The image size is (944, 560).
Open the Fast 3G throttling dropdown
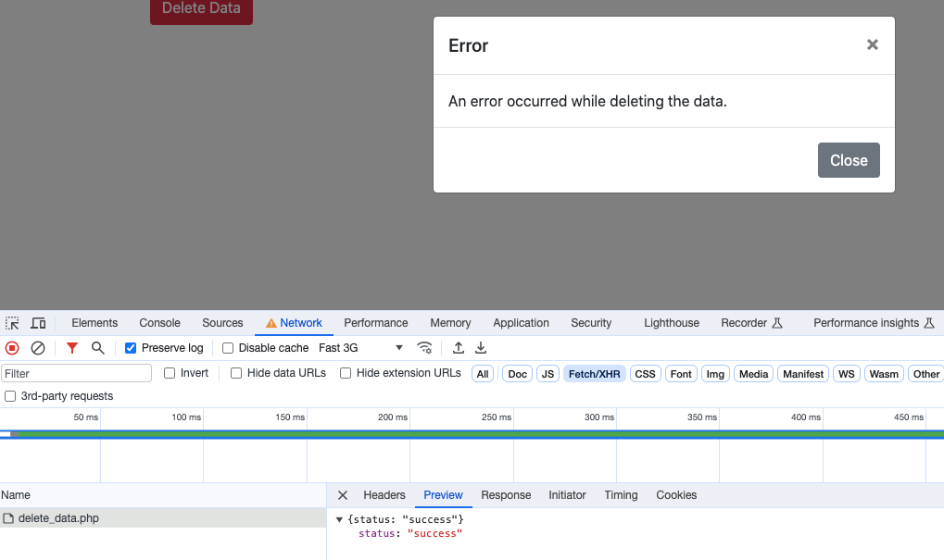(x=360, y=348)
